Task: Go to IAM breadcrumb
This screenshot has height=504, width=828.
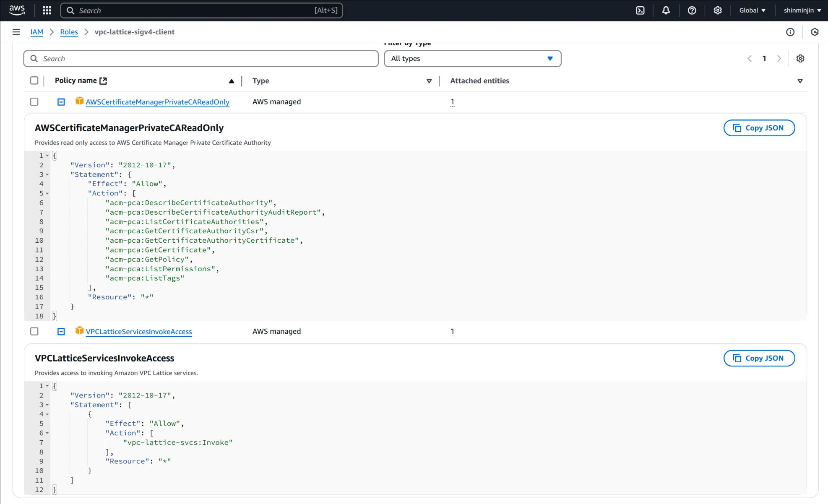Action: click(37, 32)
